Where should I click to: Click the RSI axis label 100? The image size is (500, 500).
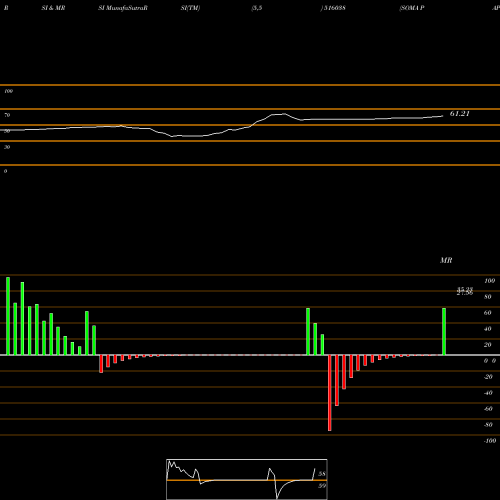pos(8,91)
